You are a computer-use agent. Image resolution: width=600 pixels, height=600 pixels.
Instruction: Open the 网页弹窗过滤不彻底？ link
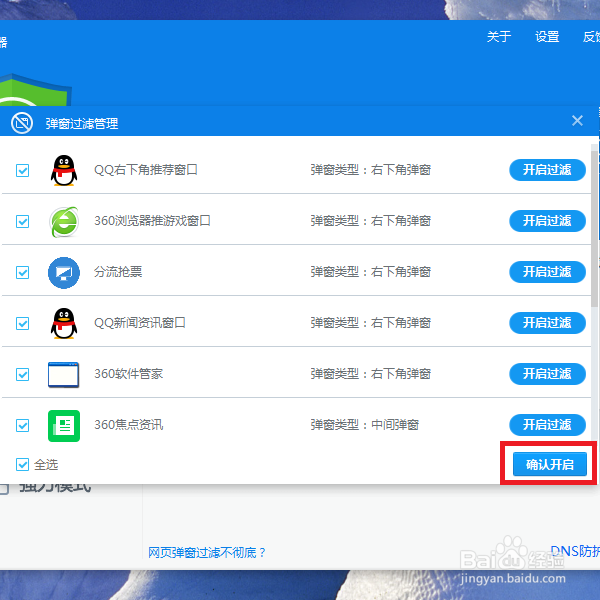(207, 553)
